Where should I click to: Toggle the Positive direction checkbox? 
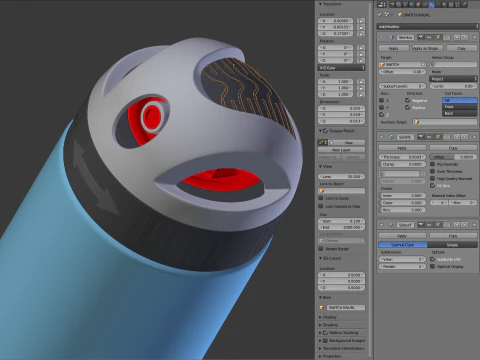tap(407, 107)
